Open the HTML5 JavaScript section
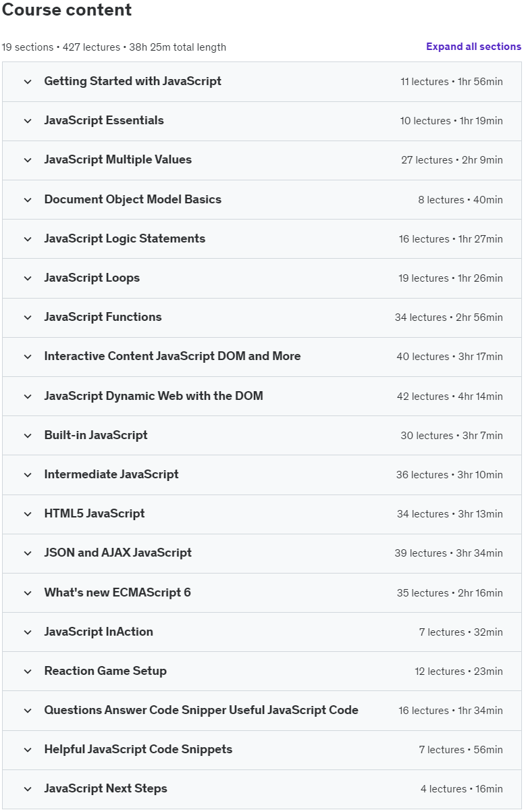Image resolution: width=524 pixels, height=812 pixels. 262,514
